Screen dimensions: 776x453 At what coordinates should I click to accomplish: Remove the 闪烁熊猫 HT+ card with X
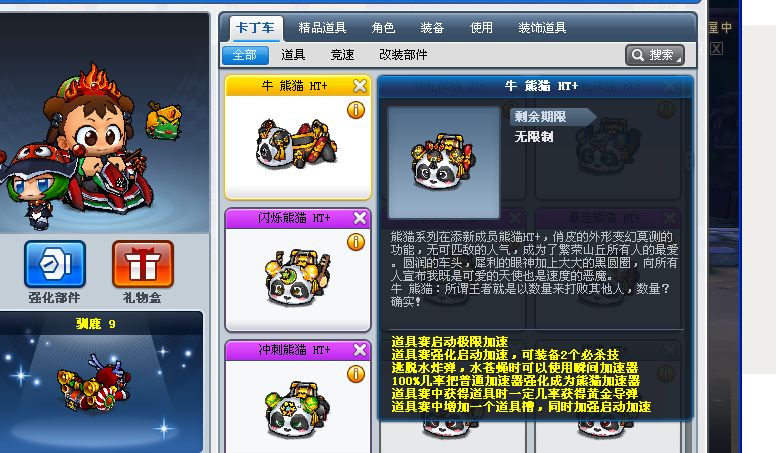point(360,218)
